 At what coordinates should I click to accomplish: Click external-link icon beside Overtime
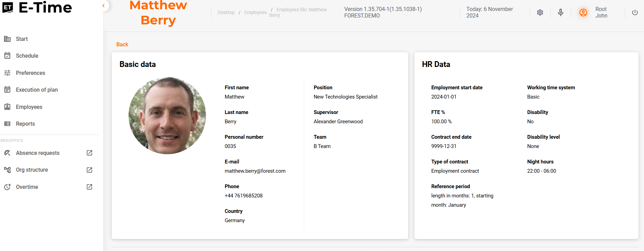click(89, 187)
